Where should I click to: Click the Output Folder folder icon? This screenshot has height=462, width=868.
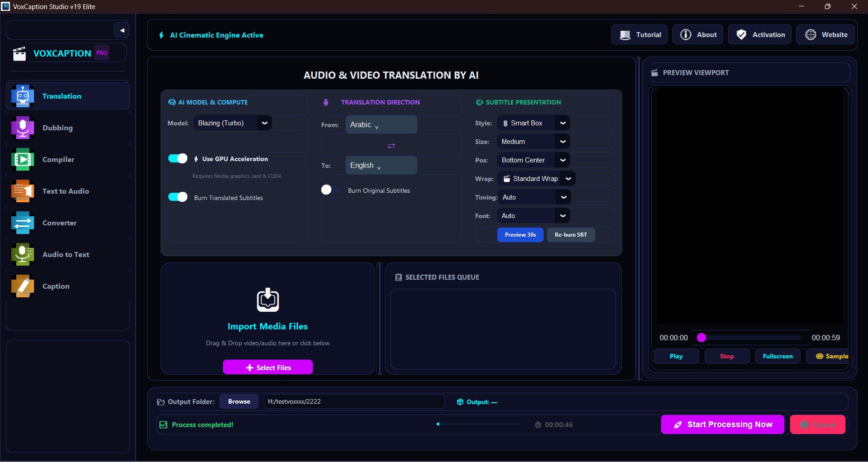tap(161, 402)
